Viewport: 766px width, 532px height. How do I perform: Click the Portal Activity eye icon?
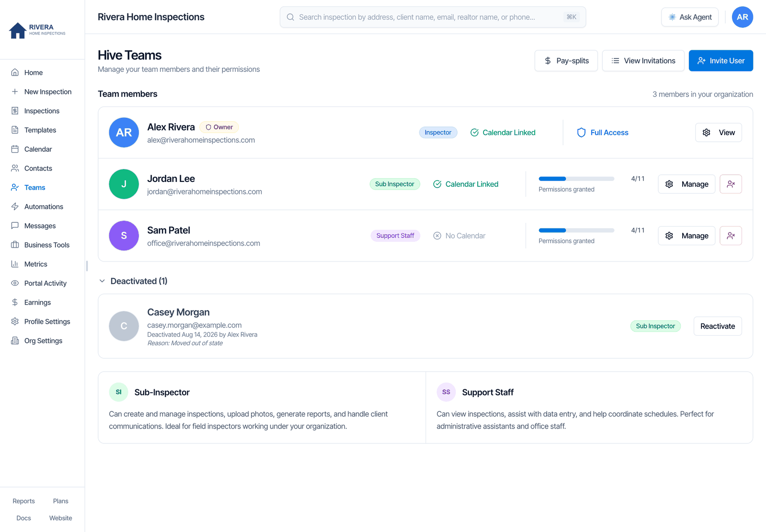click(x=15, y=283)
